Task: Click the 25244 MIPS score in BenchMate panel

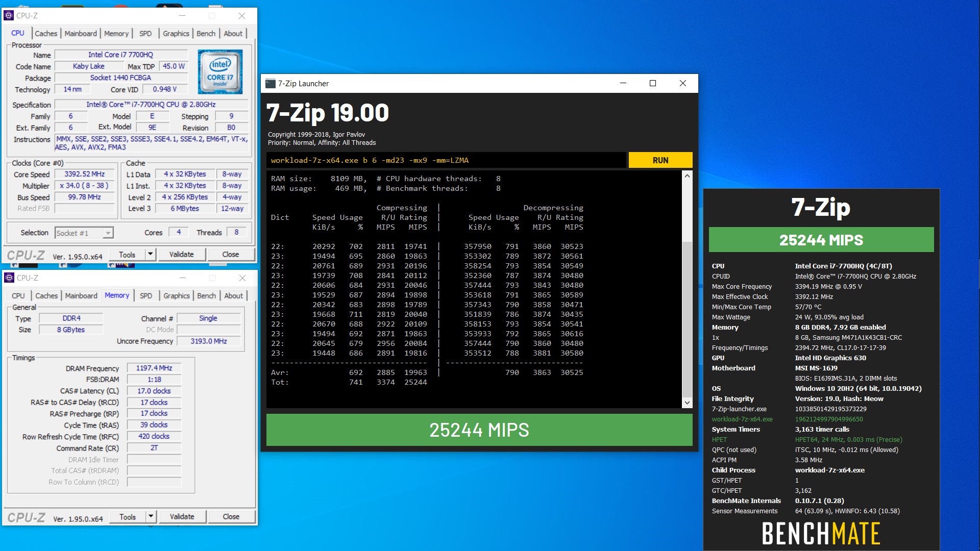Action: pos(821,240)
